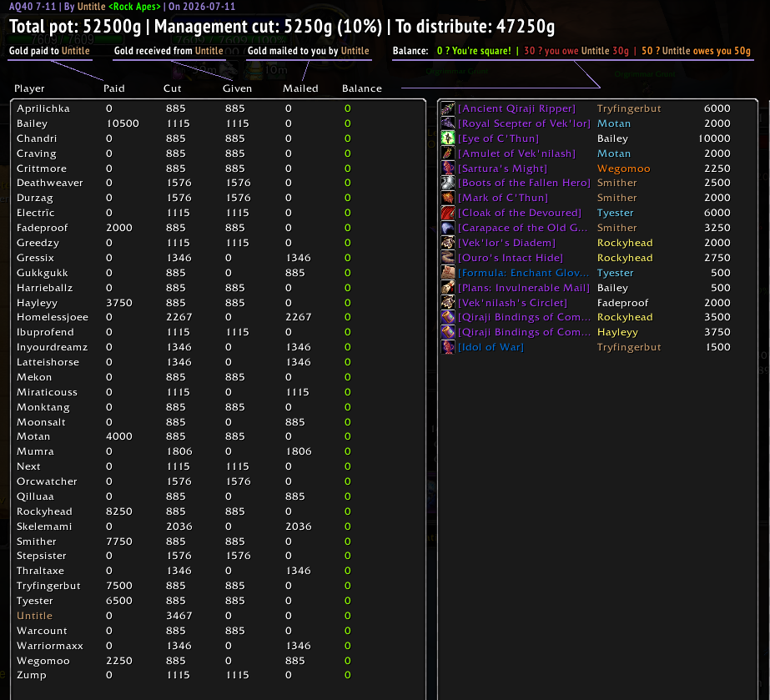Image resolution: width=770 pixels, height=700 pixels.
Task: Click Qiraji Bindings icon in Rockyhead's row
Action: coord(447,317)
